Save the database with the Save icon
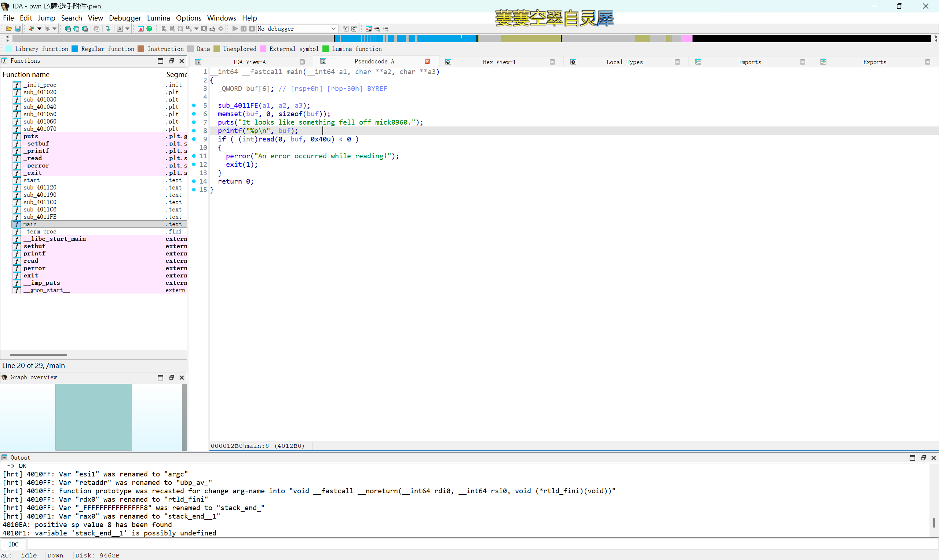This screenshot has width=939, height=560. [x=17, y=28]
